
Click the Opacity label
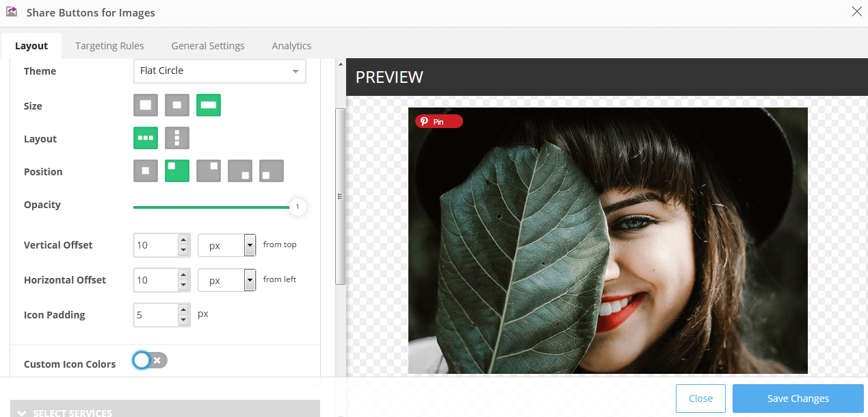42,205
